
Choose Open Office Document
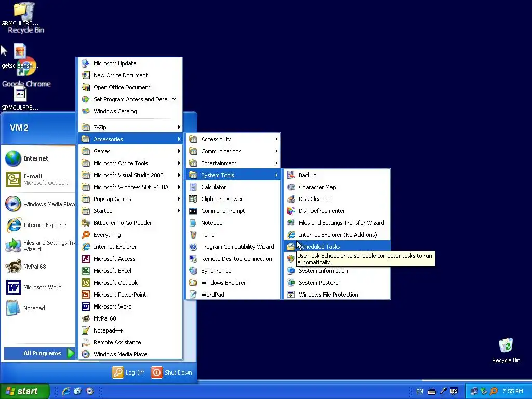pos(130,87)
